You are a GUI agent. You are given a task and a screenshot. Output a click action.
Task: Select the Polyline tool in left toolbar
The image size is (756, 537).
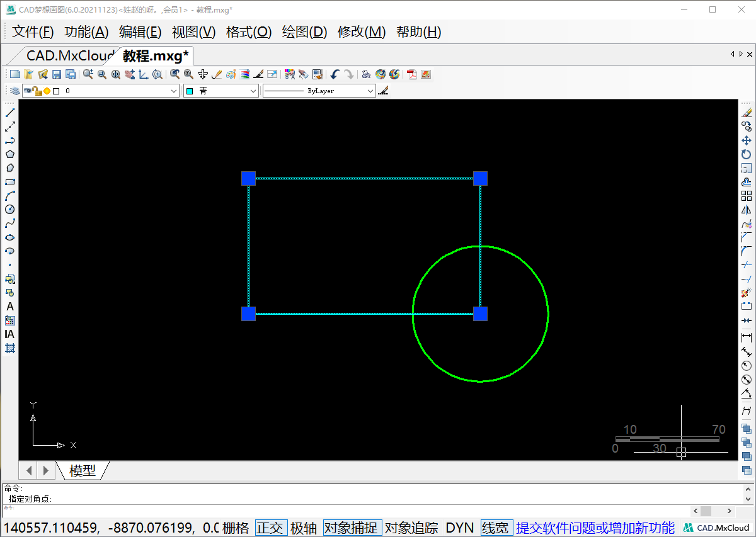(10, 140)
